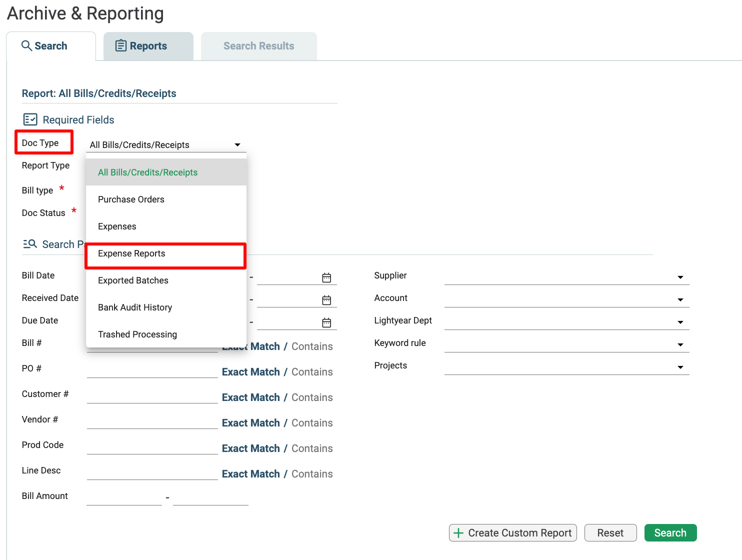Click the Required Fields checklist icon

point(30,119)
